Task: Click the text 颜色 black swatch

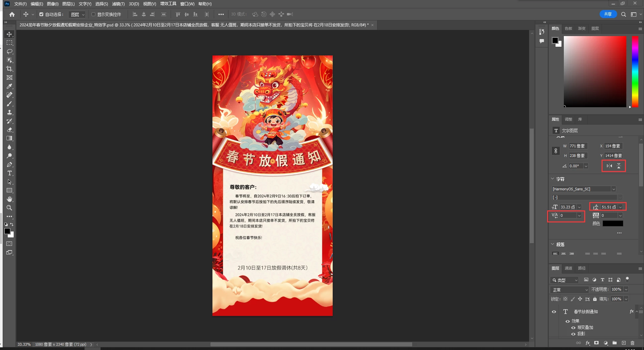Action: [613, 223]
